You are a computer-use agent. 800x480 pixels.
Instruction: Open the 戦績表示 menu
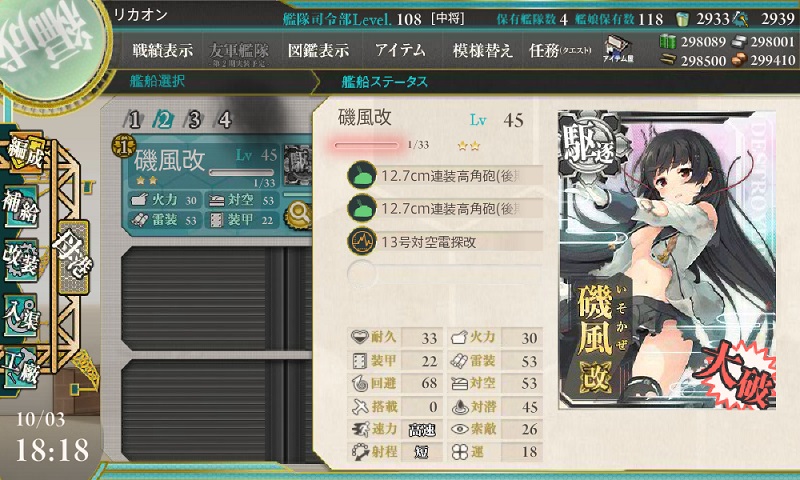[x=163, y=50]
